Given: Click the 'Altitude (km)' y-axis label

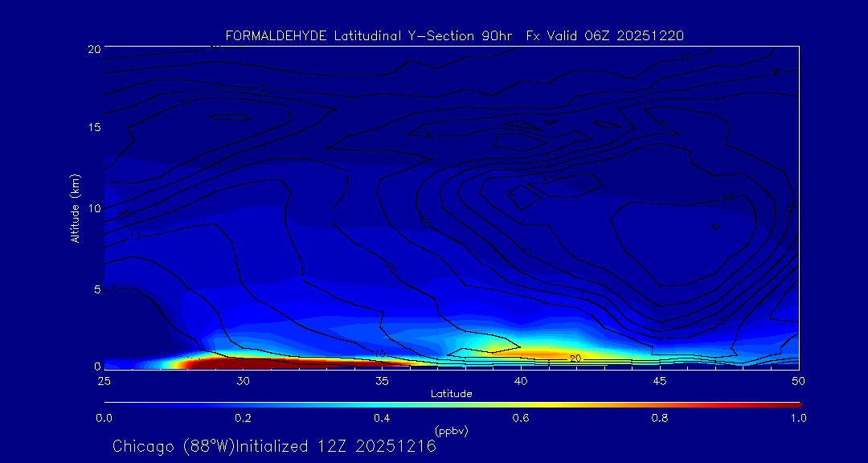Looking at the screenshot, I should point(76,207).
